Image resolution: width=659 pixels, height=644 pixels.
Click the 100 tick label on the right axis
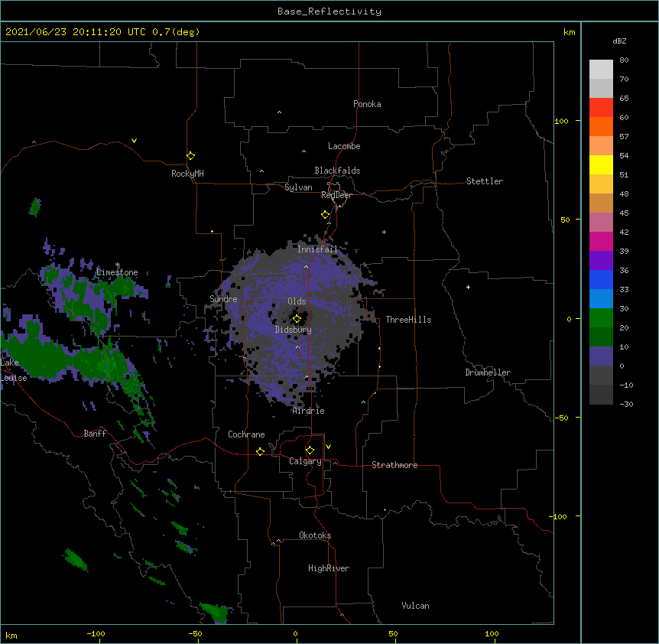pos(561,121)
